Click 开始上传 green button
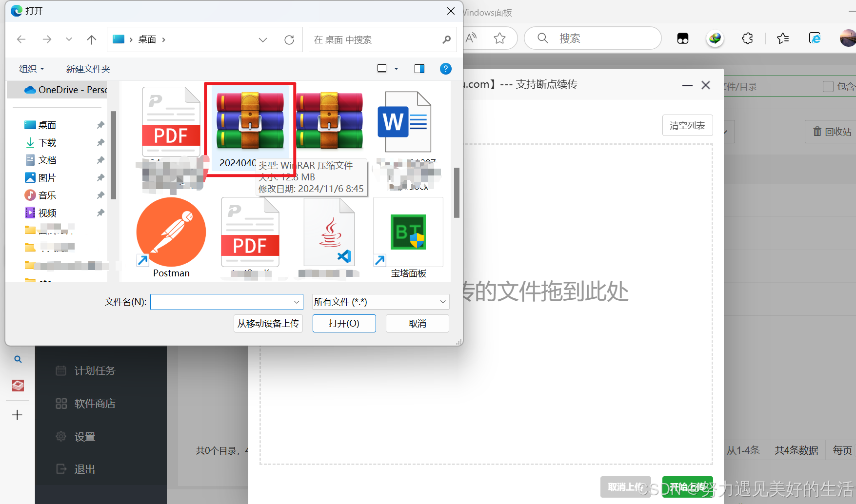 687,486
